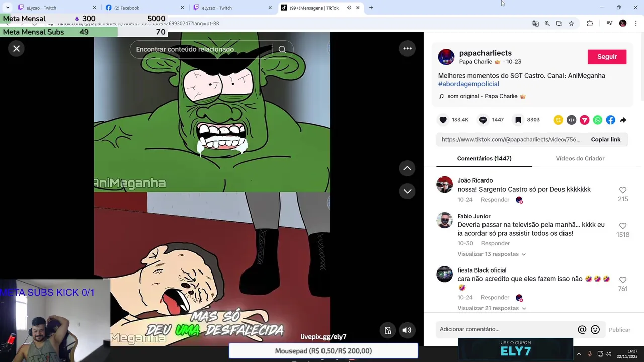644x362 pixels.
Task: Repost the video with the yellow icon
Action: coord(558,120)
